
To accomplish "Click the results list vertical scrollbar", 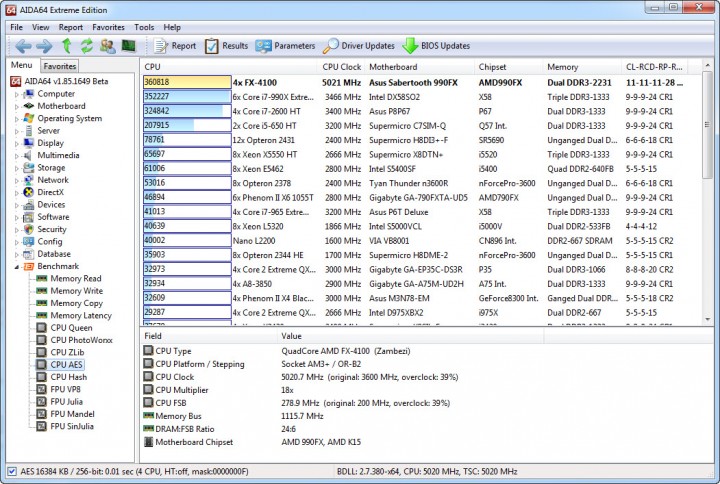I will tap(707, 193).
